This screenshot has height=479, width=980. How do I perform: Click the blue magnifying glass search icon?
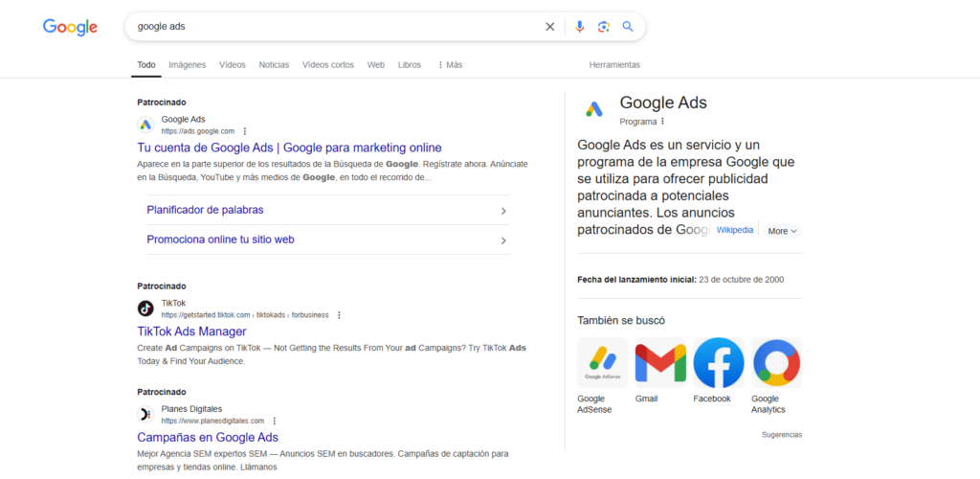pos(628,26)
